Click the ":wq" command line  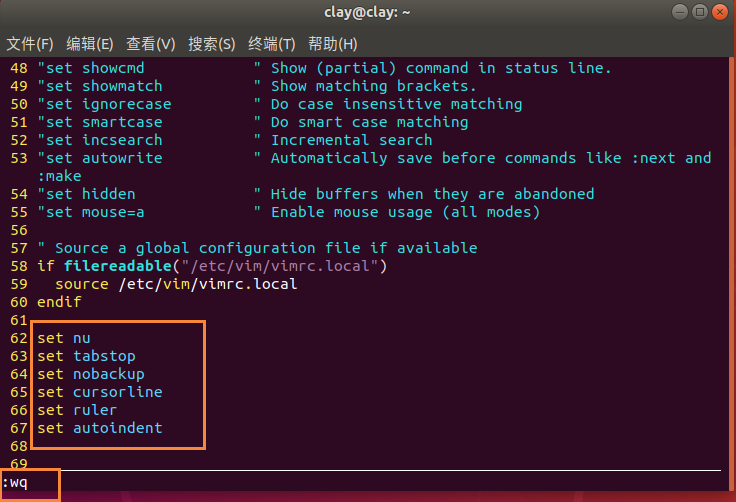coord(15,482)
